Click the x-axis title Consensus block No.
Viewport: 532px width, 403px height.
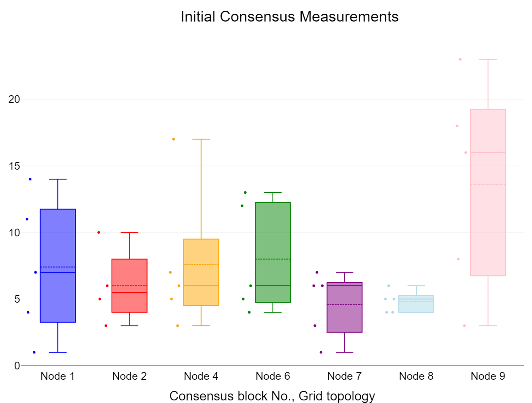pos(272,396)
